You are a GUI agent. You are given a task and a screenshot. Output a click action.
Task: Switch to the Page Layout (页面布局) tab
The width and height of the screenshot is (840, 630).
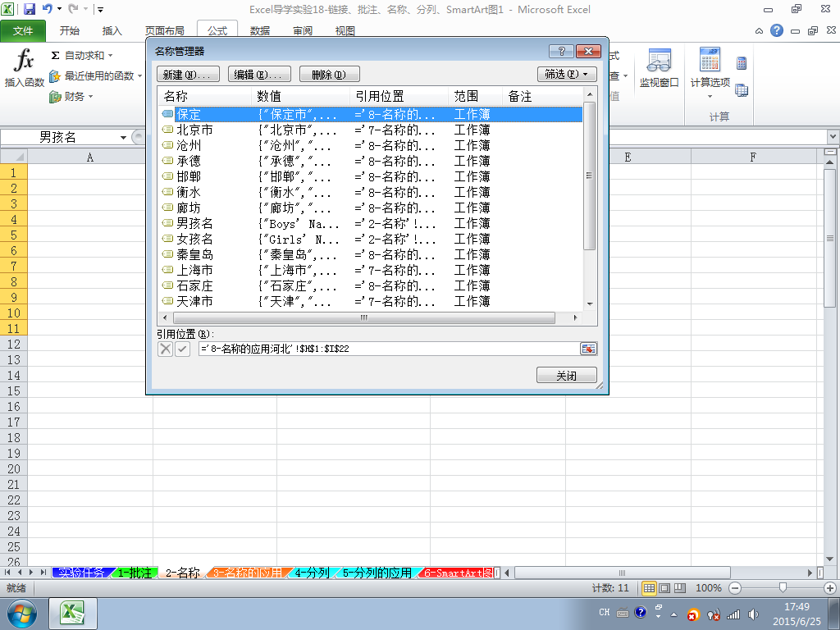pyautogui.click(x=165, y=30)
